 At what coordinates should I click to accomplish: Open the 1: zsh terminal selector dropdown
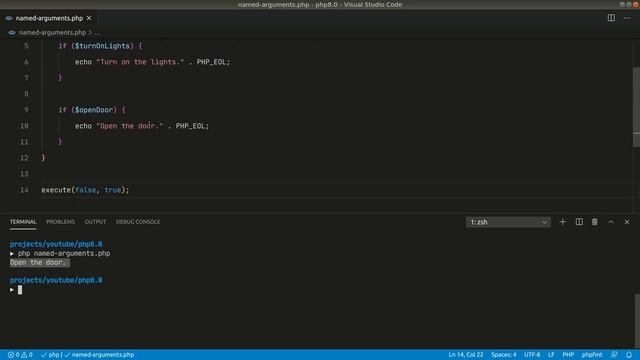click(508, 222)
